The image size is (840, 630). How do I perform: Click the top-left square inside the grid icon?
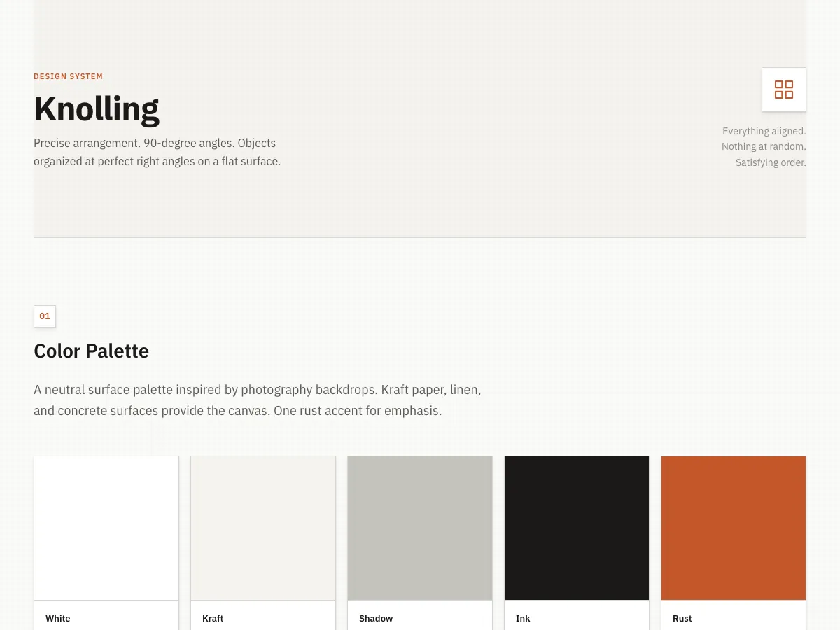(779, 85)
